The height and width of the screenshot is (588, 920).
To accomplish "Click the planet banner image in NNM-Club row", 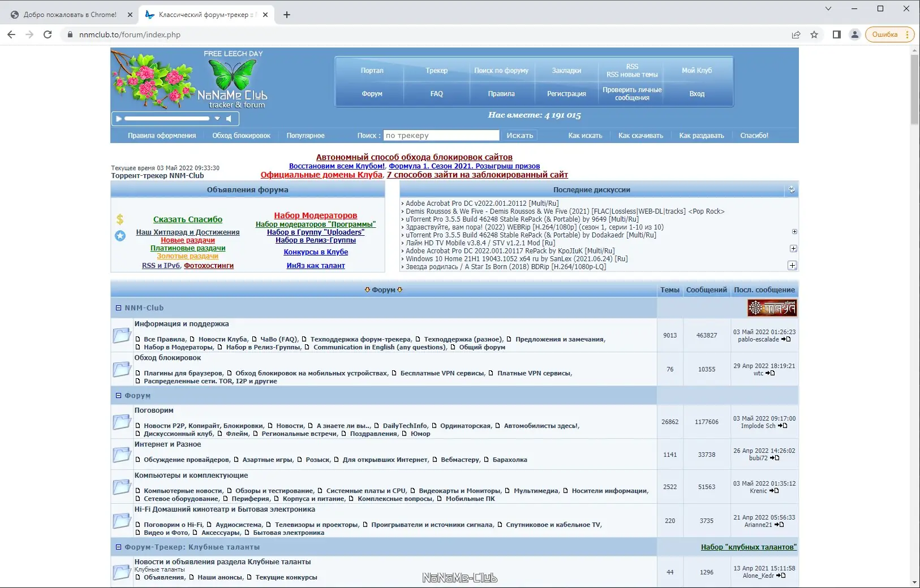I will tap(772, 308).
